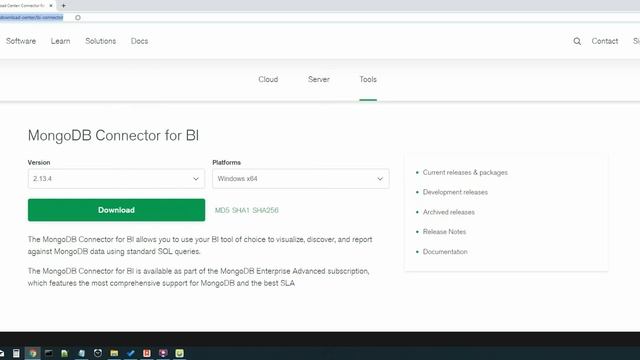The height and width of the screenshot is (360, 640).
Task: Click the Version label
Action: [x=39, y=162]
